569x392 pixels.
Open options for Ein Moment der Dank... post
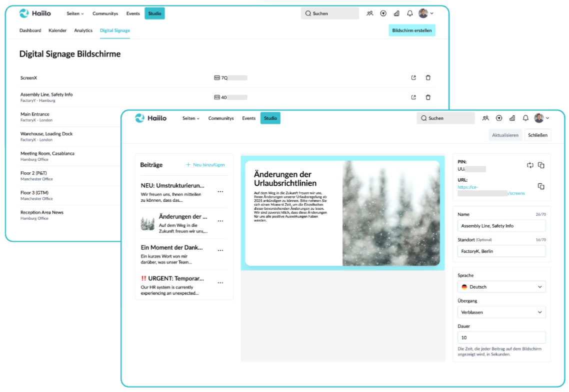coord(220,250)
